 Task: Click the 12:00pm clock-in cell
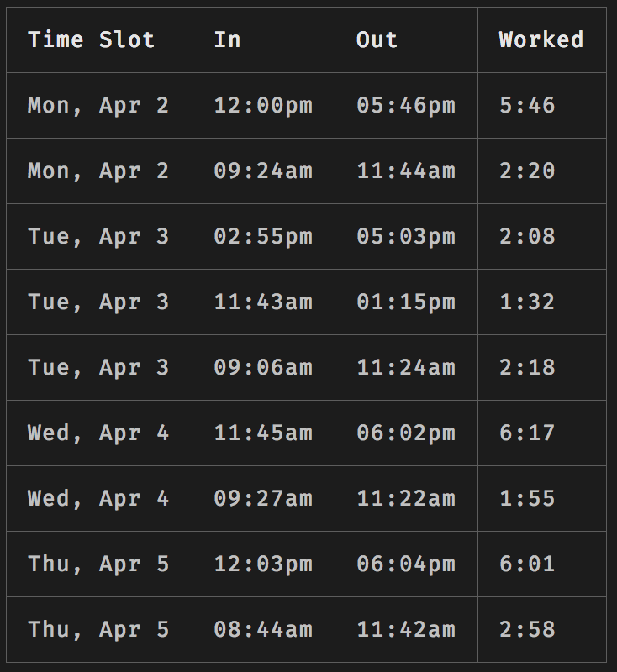pyautogui.click(x=263, y=106)
